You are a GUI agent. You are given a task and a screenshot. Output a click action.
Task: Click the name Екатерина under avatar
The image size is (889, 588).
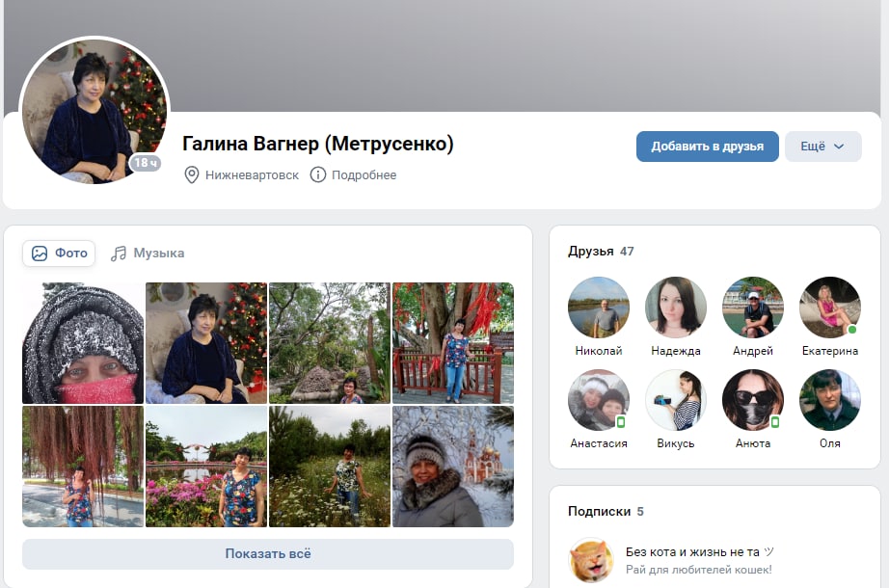830,351
